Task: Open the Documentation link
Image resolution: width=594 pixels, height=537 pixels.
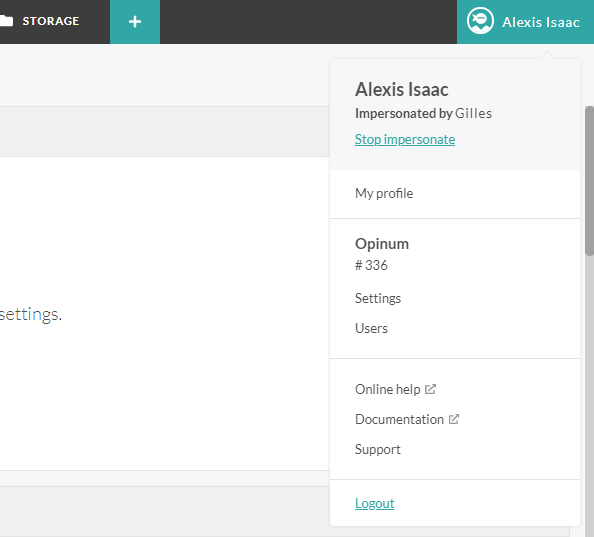Action: pos(399,420)
